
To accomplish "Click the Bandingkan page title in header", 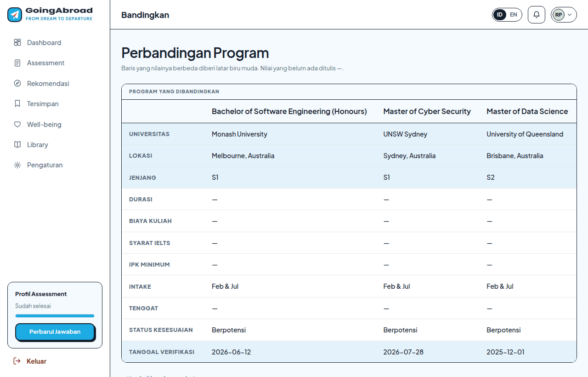I will (145, 15).
